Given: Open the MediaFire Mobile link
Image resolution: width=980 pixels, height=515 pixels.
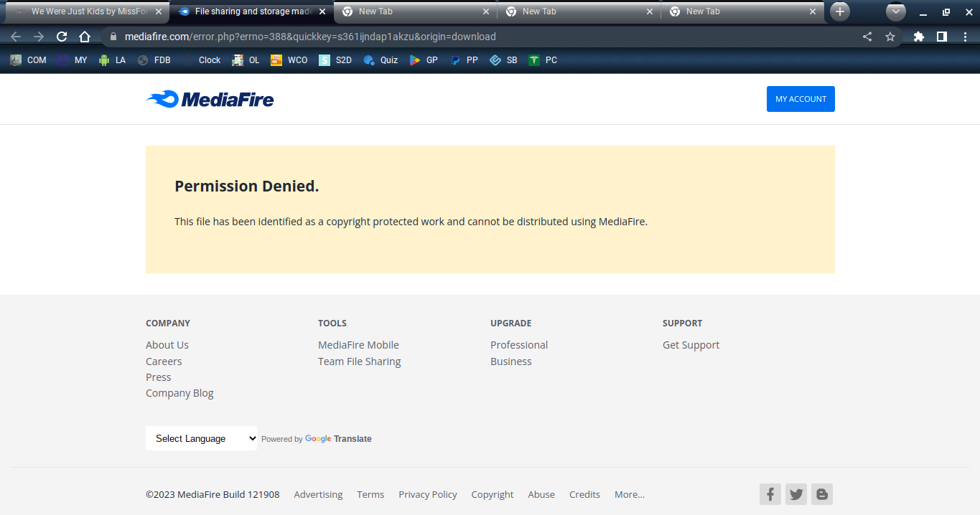Looking at the screenshot, I should (358, 345).
